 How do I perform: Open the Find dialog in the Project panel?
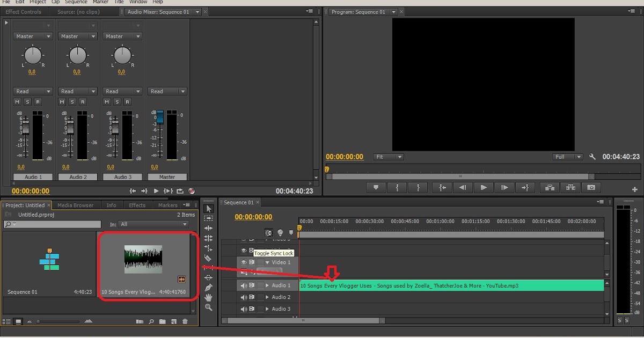[x=151, y=322]
